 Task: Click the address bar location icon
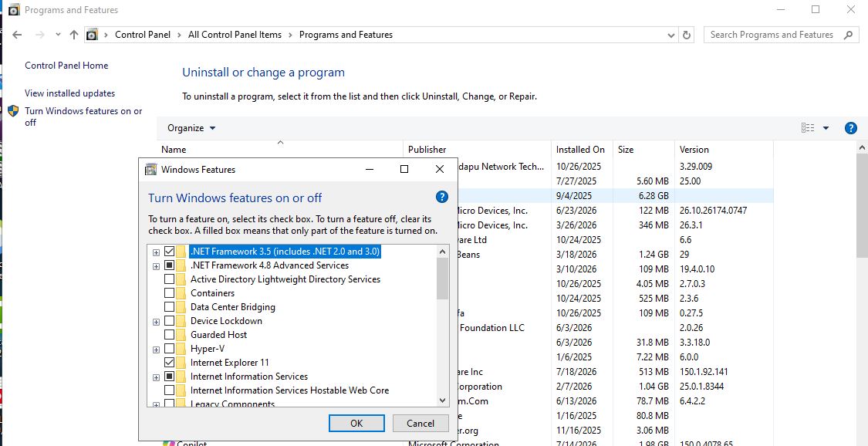(x=93, y=35)
